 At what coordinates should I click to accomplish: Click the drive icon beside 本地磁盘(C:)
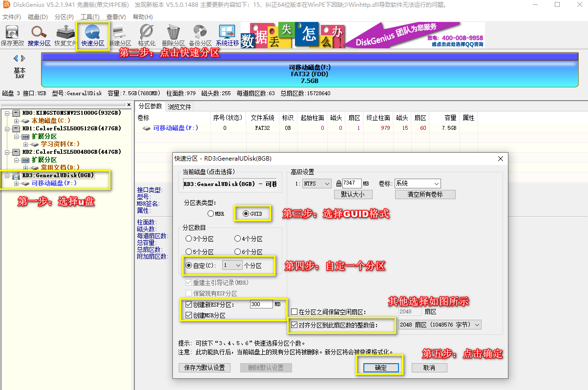pos(26,121)
